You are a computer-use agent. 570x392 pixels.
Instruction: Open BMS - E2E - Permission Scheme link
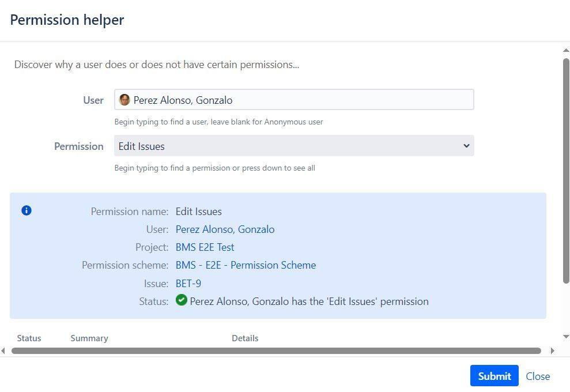(x=246, y=265)
